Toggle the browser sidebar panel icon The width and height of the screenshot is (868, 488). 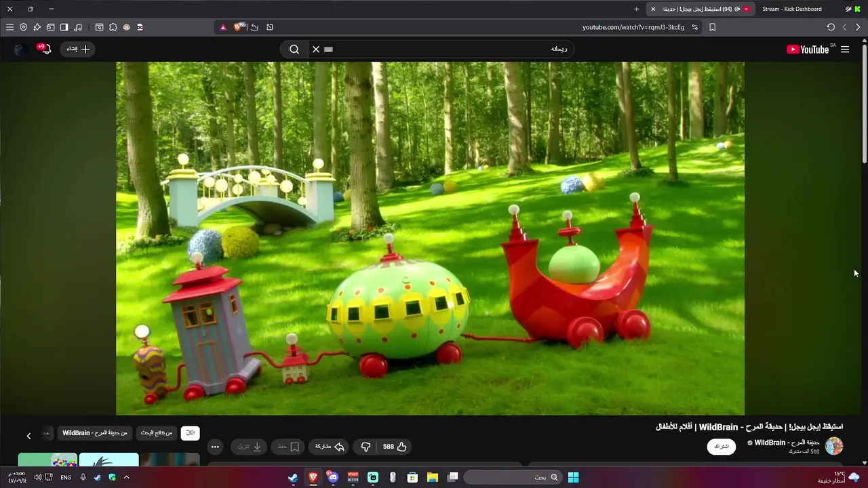[64, 27]
